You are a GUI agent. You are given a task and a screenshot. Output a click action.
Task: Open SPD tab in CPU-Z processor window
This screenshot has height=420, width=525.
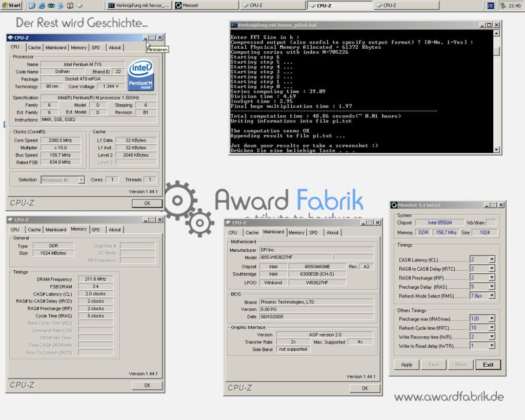point(96,48)
